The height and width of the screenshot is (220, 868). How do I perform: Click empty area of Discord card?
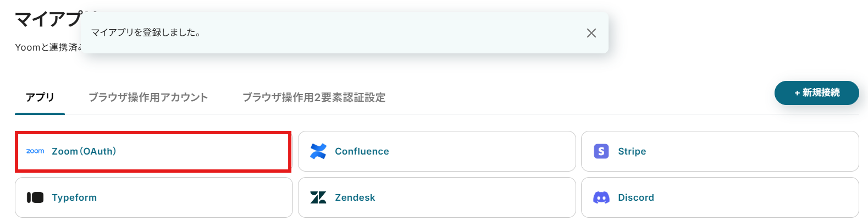coord(759,197)
